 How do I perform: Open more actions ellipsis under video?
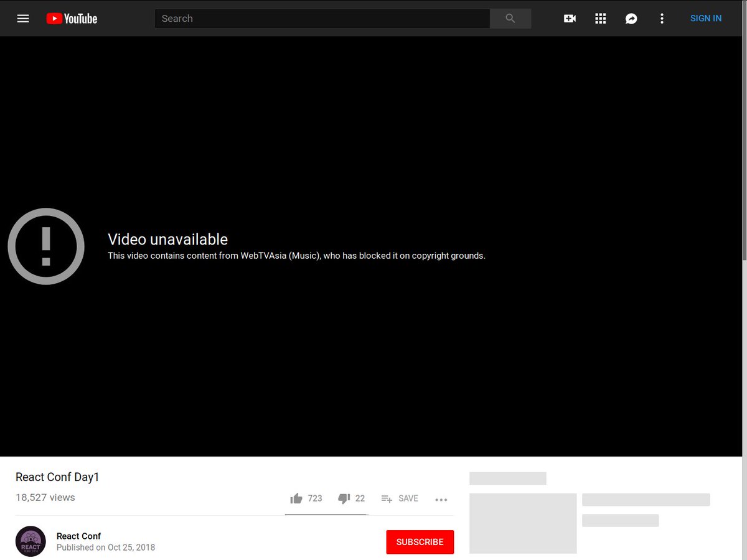point(441,499)
